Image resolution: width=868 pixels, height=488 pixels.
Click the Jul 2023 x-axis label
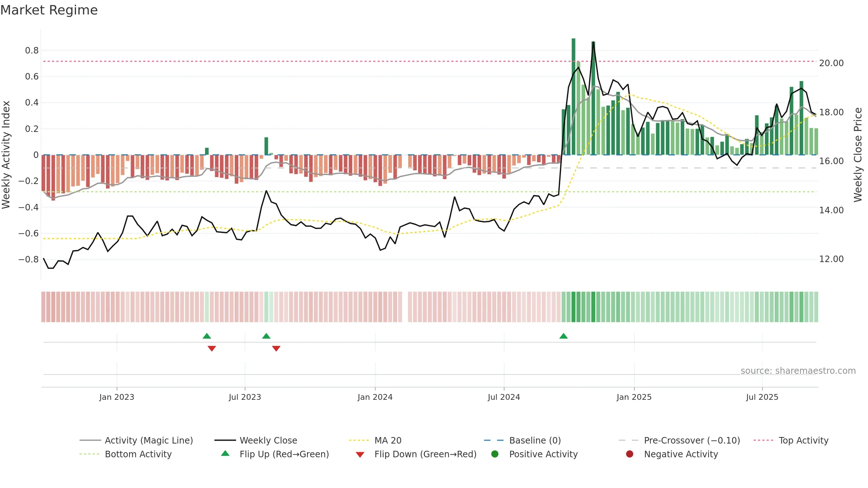click(245, 397)
